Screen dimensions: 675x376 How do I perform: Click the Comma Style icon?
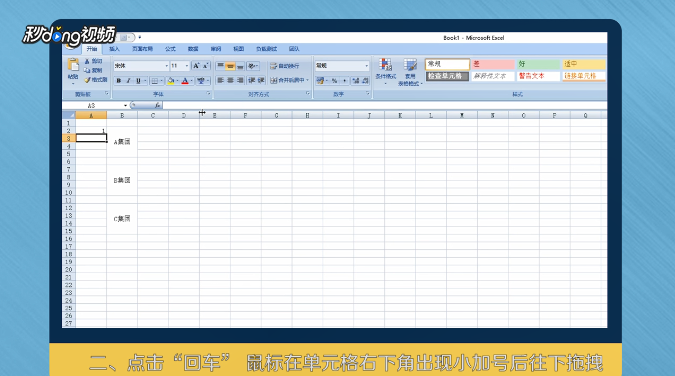click(x=344, y=81)
